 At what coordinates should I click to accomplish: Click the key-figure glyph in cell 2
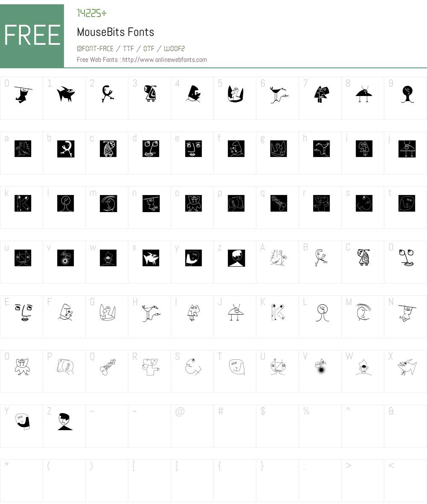107,93
